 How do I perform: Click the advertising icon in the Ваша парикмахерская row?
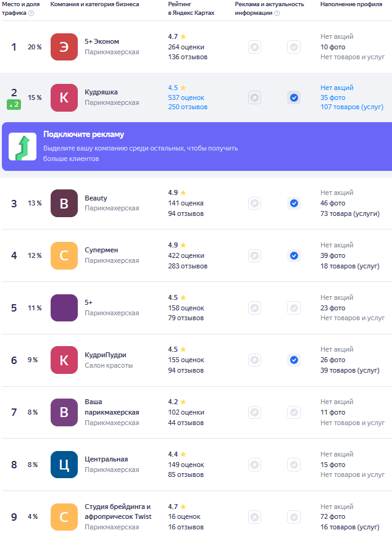255,412
